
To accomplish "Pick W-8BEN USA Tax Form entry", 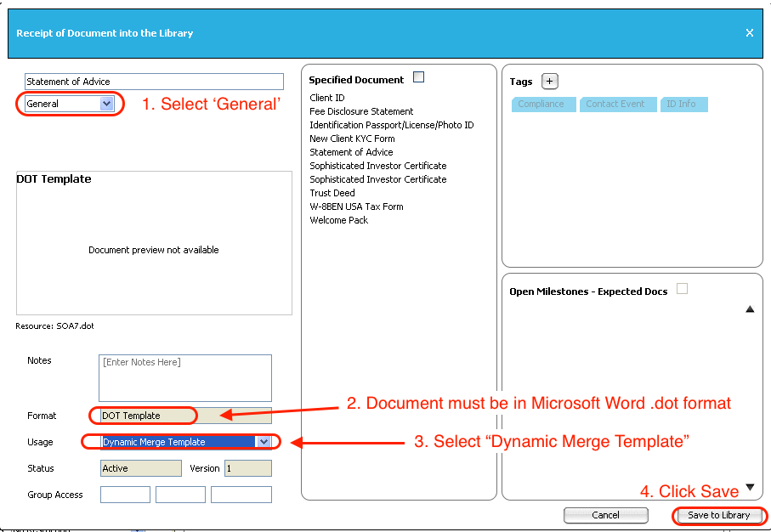I will click(356, 207).
